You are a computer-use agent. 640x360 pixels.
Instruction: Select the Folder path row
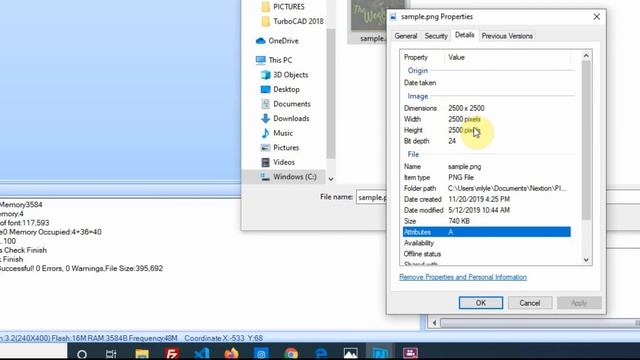[x=487, y=188]
